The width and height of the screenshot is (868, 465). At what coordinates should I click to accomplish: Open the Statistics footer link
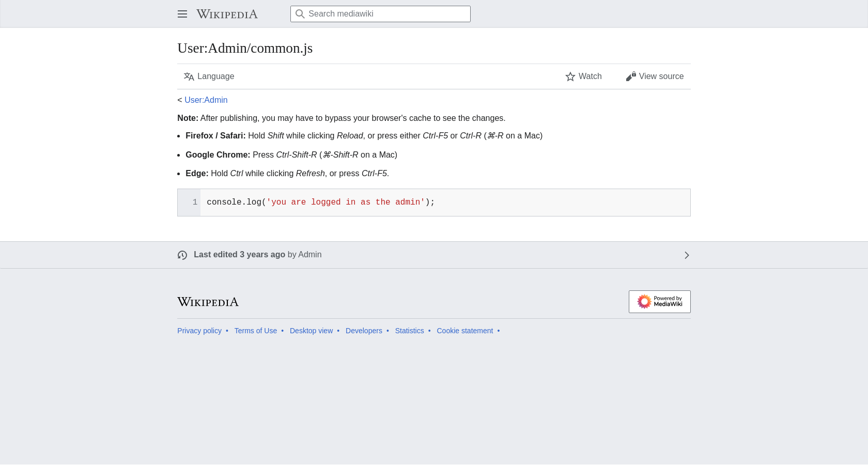coord(410,331)
